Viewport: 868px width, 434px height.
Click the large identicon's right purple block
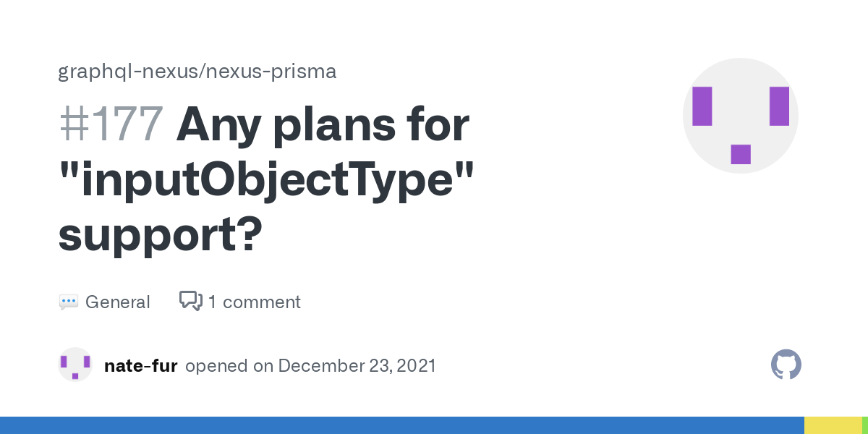[x=779, y=106]
